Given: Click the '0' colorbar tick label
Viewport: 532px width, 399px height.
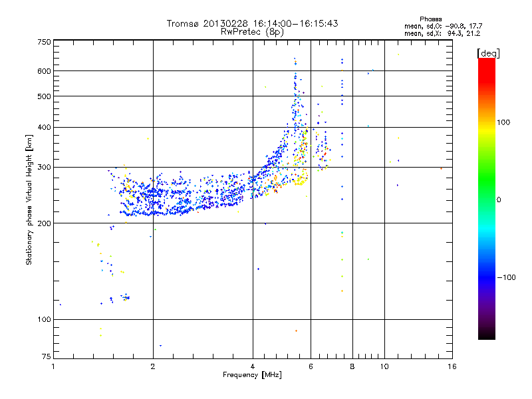Looking at the screenshot, I should pos(499,200).
